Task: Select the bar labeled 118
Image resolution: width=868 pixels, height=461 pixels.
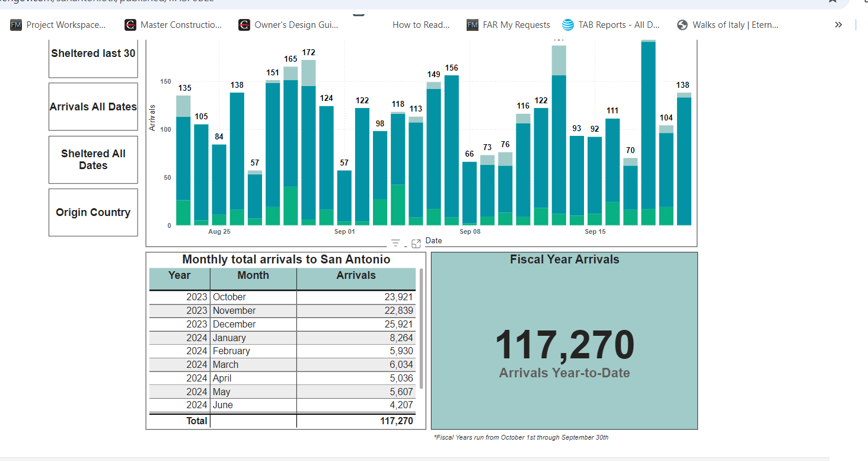Action: pos(398,168)
